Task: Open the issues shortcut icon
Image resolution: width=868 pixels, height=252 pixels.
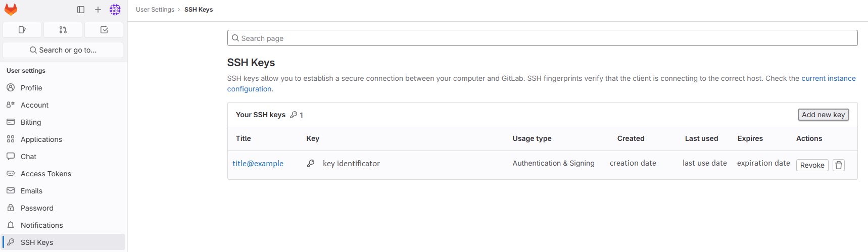Action: click(22, 30)
